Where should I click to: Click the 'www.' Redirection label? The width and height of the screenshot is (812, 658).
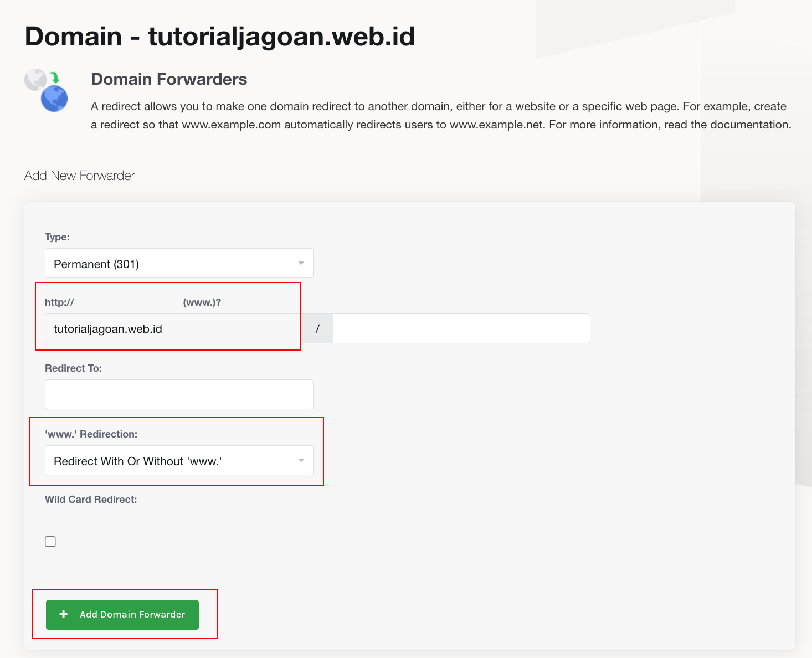tap(91, 434)
